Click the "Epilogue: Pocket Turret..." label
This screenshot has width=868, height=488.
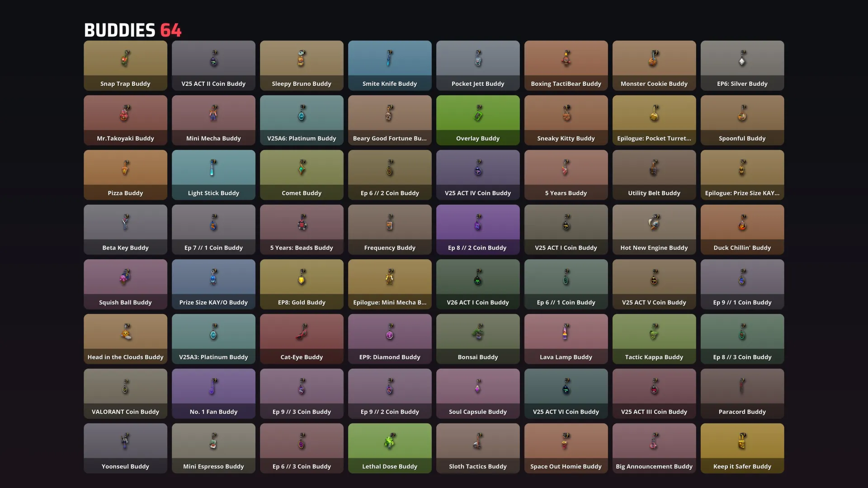coord(654,138)
